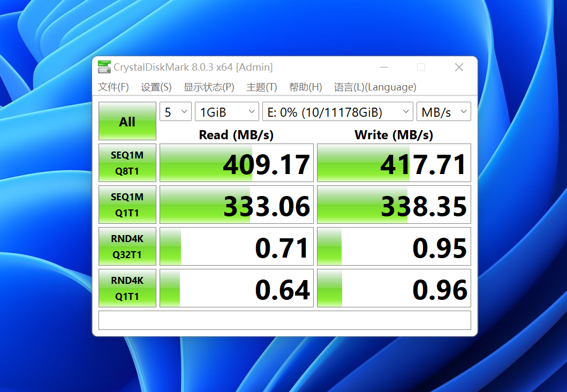Image resolution: width=567 pixels, height=392 pixels.
Task: Open the 主题(T) menu
Action: tap(261, 87)
